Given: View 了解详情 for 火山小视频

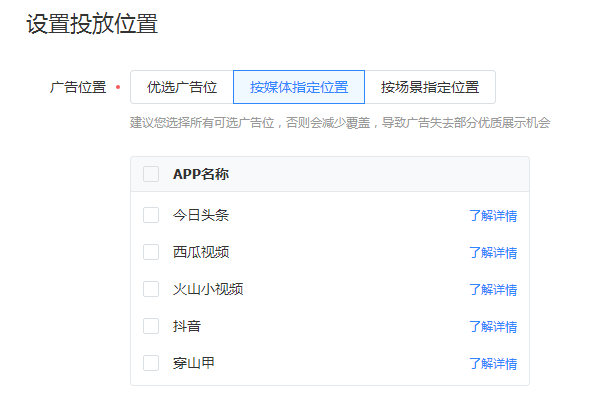Looking at the screenshot, I should click(493, 290).
